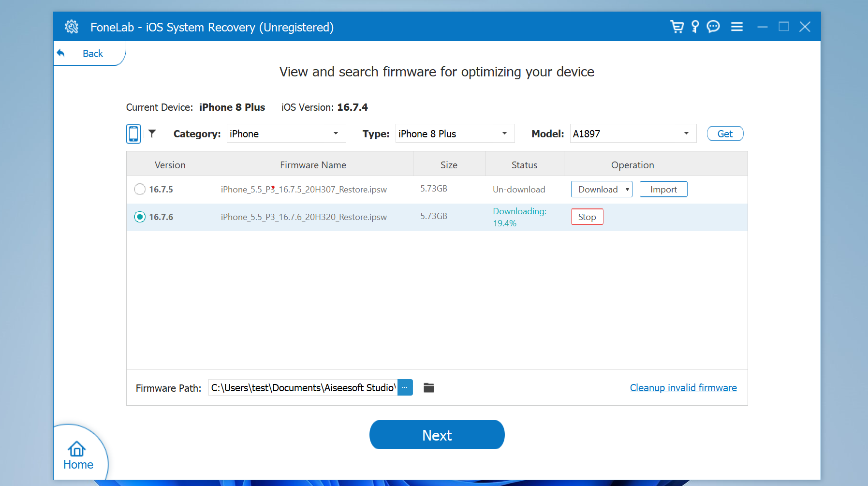
Task: Click the key register icon
Action: 695,27
